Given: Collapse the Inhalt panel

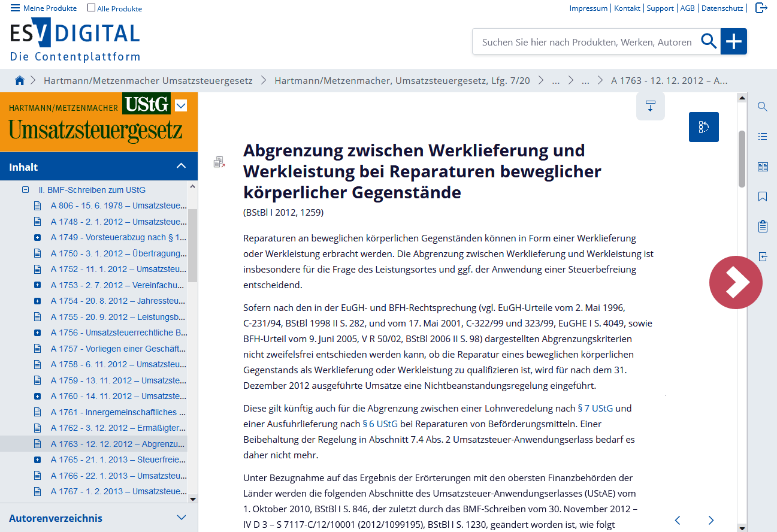Looking at the screenshot, I should pyautogui.click(x=181, y=167).
